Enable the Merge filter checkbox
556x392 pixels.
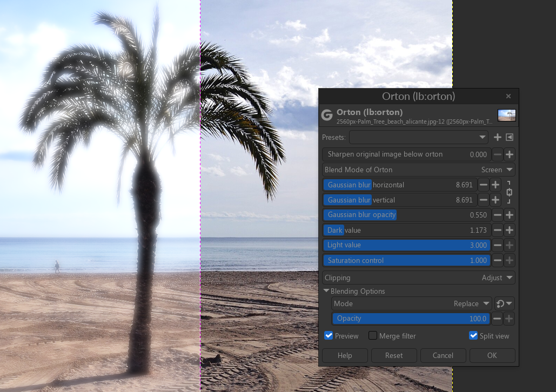[373, 336]
